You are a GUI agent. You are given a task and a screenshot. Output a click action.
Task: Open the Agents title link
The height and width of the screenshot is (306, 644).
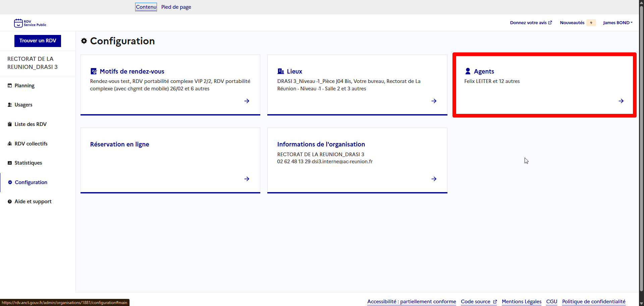click(484, 71)
